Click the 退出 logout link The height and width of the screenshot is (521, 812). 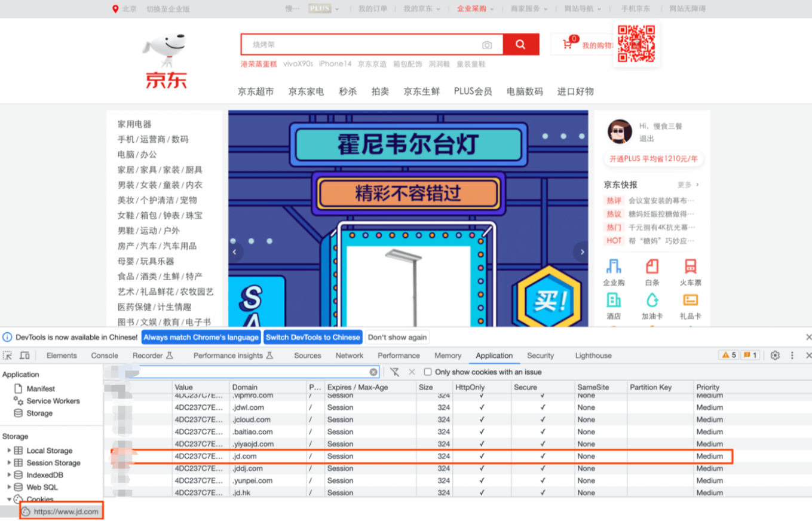click(646, 139)
